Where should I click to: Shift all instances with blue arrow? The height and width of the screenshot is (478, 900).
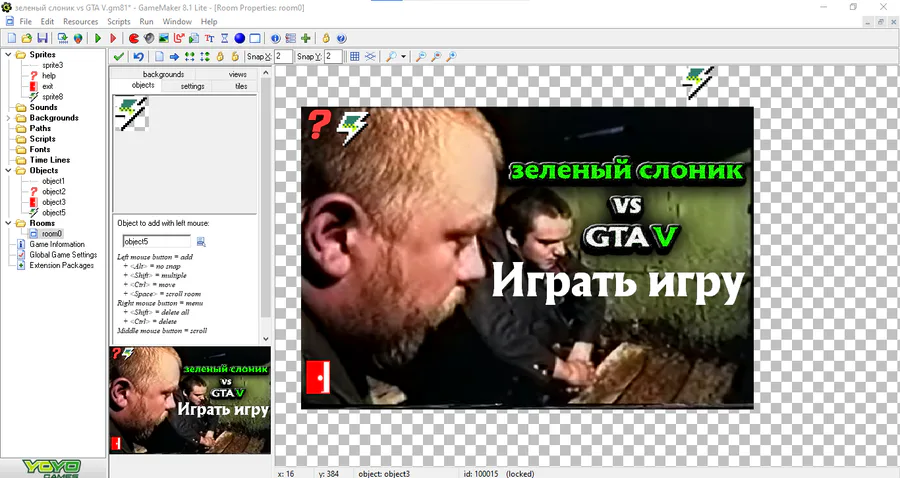click(174, 56)
